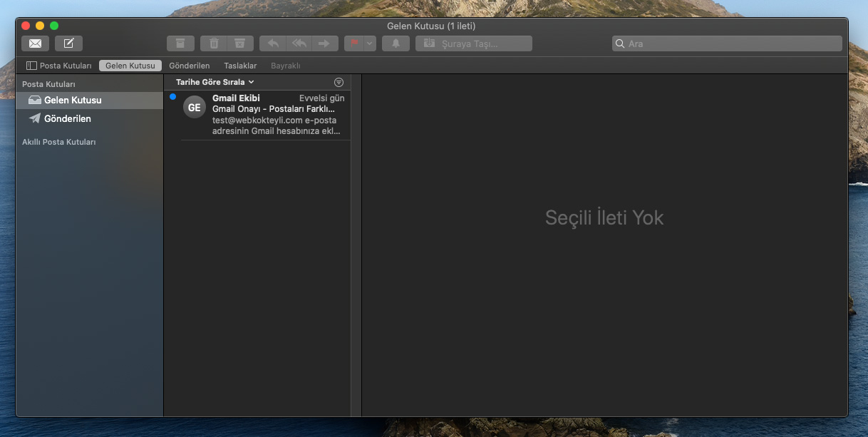Screen dimensions: 868x437
Task: Select 'Gelen Kutusu' in the favorites bar
Action: 130,66
